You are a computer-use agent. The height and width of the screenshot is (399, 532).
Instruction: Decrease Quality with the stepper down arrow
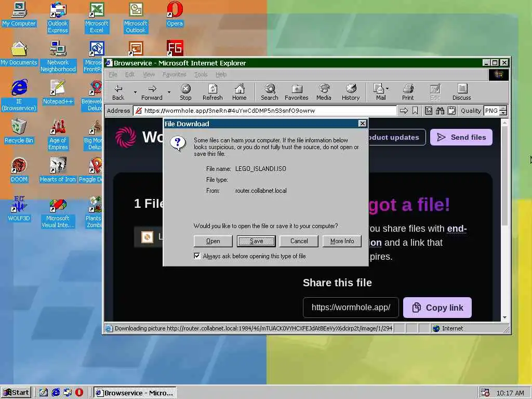point(504,113)
